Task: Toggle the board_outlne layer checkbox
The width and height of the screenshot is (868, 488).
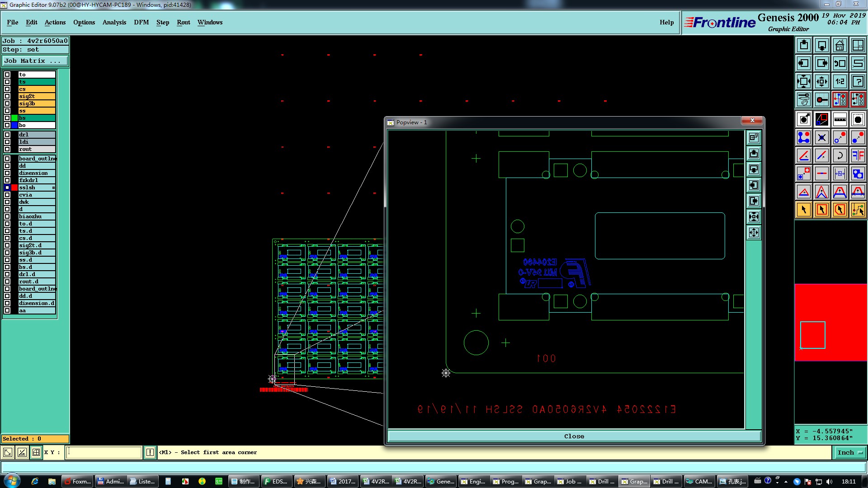Action: [7, 159]
